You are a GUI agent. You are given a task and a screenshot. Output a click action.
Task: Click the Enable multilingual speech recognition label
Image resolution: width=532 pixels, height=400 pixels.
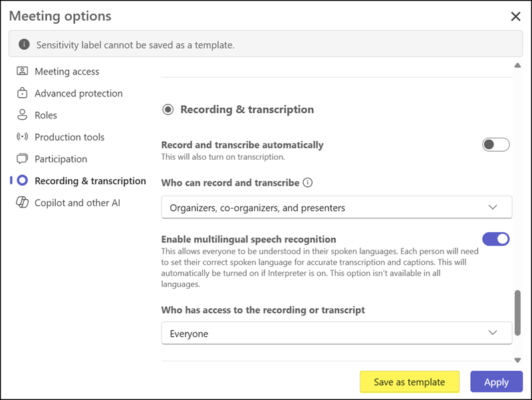249,239
